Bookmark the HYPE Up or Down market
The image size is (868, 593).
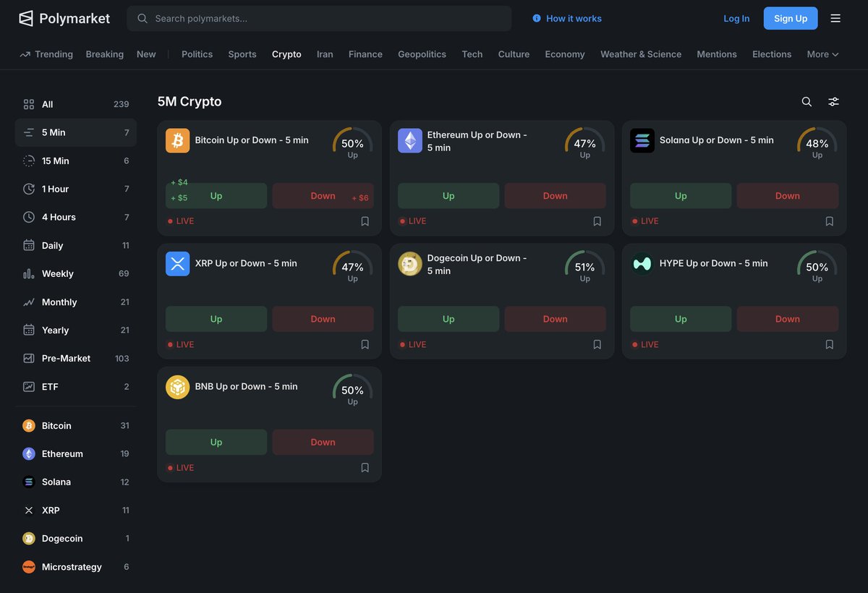coord(830,344)
